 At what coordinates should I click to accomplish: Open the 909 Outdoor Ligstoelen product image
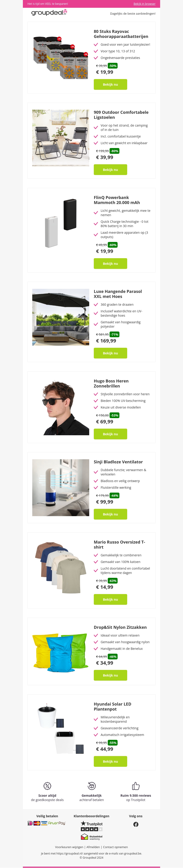[x=61, y=138]
